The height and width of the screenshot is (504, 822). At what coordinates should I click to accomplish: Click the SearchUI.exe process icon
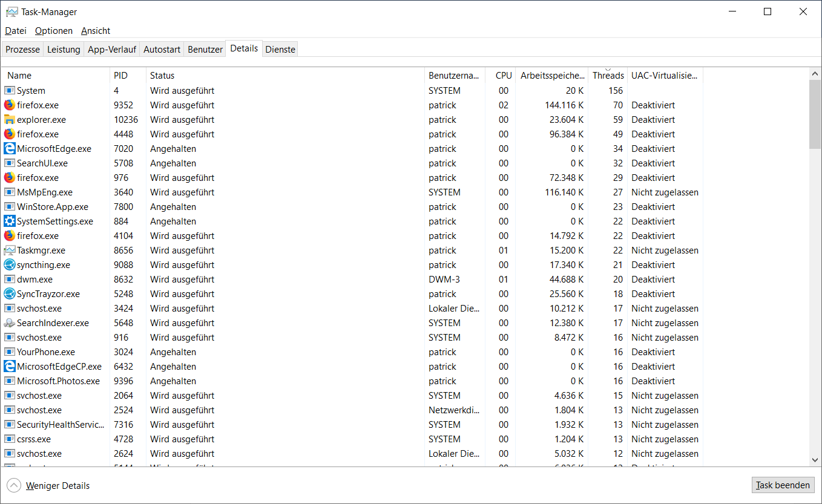[10, 163]
